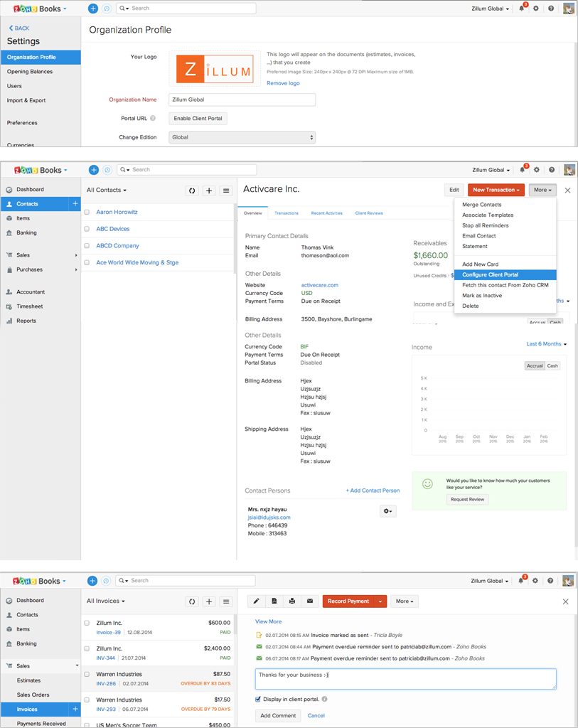Viewport: 578px width, 728px height.
Task: Click the comment text box with thanks message
Action: tap(405, 678)
